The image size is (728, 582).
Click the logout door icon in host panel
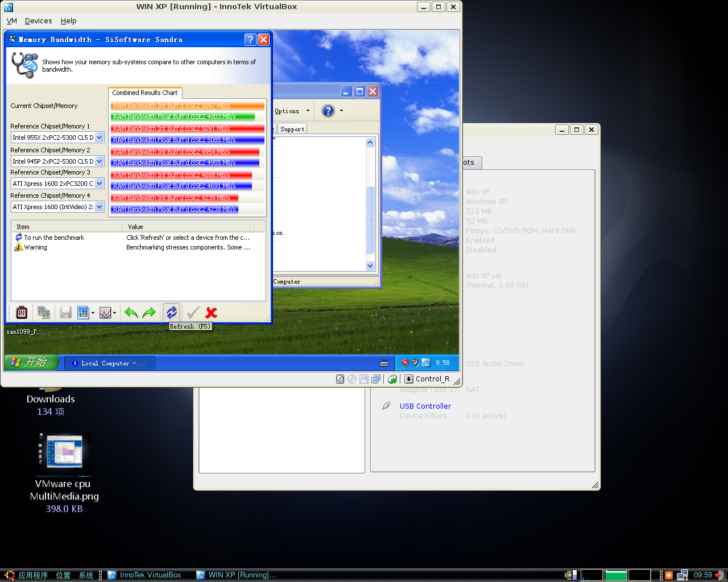[x=721, y=575]
